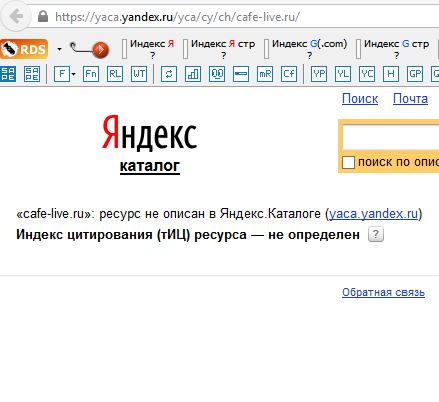Screen dimensions: 439x402
Task: Follow the yaca.yandex.ru link
Action: click(x=373, y=214)
